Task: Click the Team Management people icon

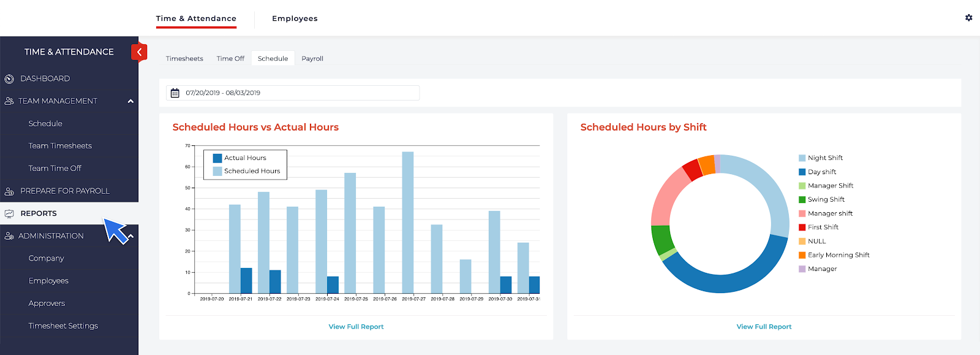Action: (9, 101)
